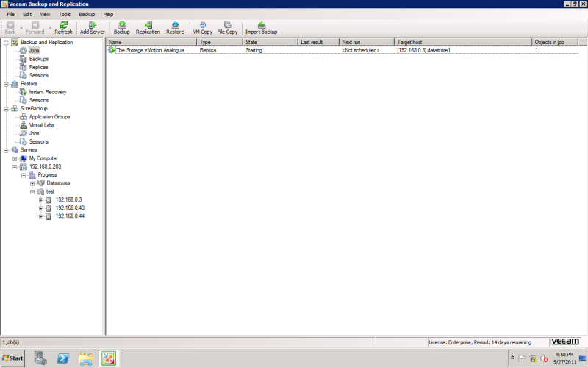
Task: Click the VM Copy toolbar icon
Action: pyautogui.click(x=203, y=25)
